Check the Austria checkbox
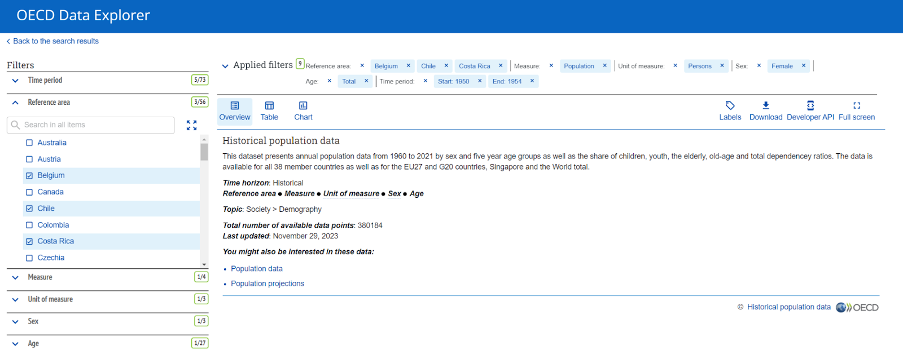 coord(29,159)
